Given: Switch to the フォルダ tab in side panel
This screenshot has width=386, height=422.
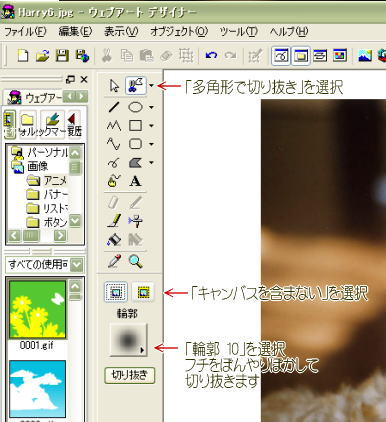Looking at the screenshot, I should coord(28,124).
